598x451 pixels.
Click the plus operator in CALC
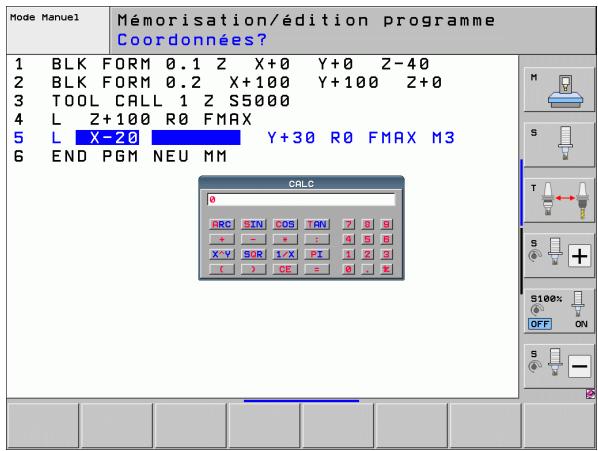pyautogui.click(x=221, y=239)
